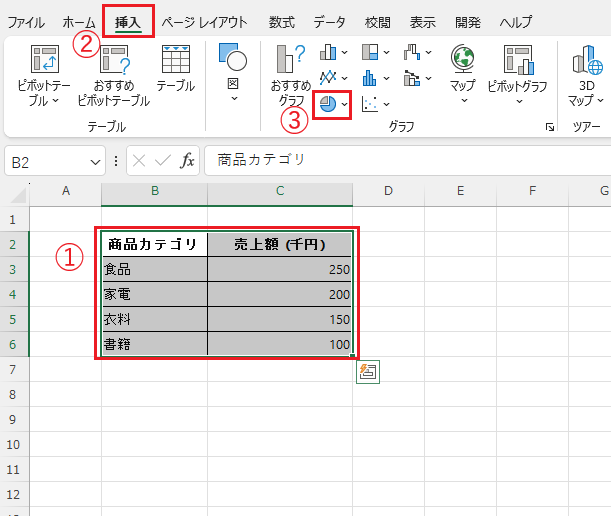Expand the waterfall chart dropdown arrow
The height and width of the screenshot is (516, 611).
click(x=428, y=52)
